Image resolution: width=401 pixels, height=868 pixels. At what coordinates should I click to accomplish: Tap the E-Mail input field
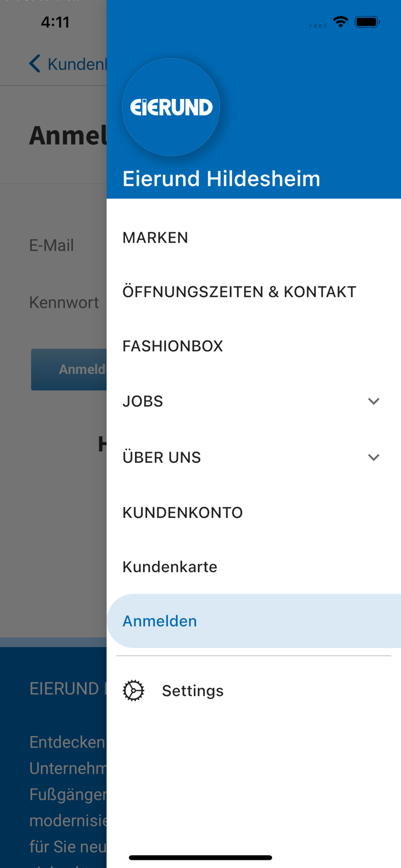pos(52,245)
